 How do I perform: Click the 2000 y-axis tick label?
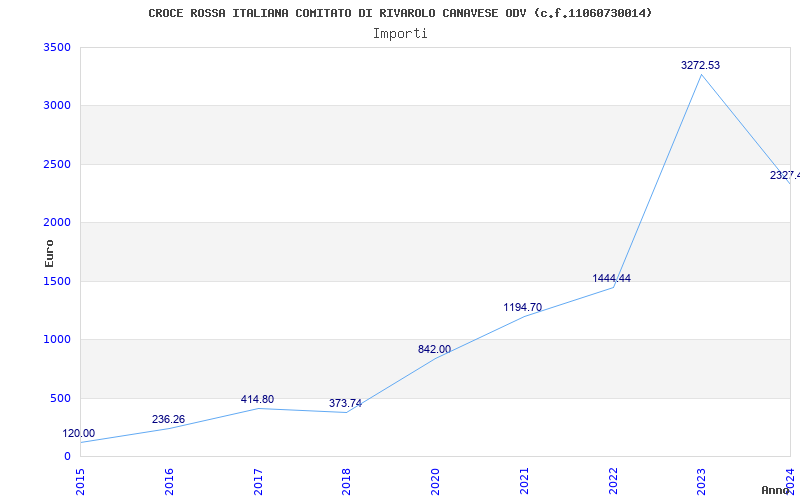click(x=57, y=222)
